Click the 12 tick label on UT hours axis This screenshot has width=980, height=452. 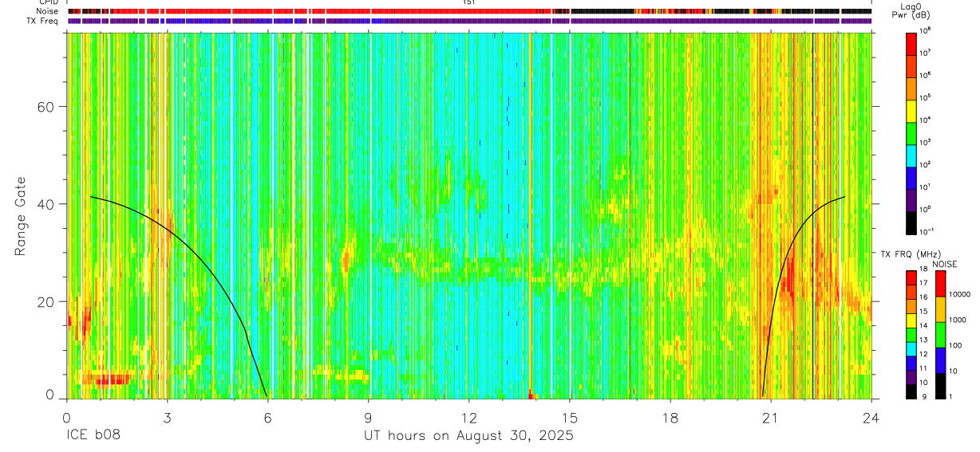tap(469, 418)
